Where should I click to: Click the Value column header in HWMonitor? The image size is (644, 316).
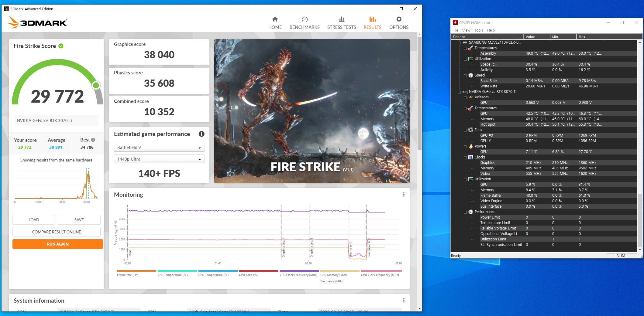(537, 37)
